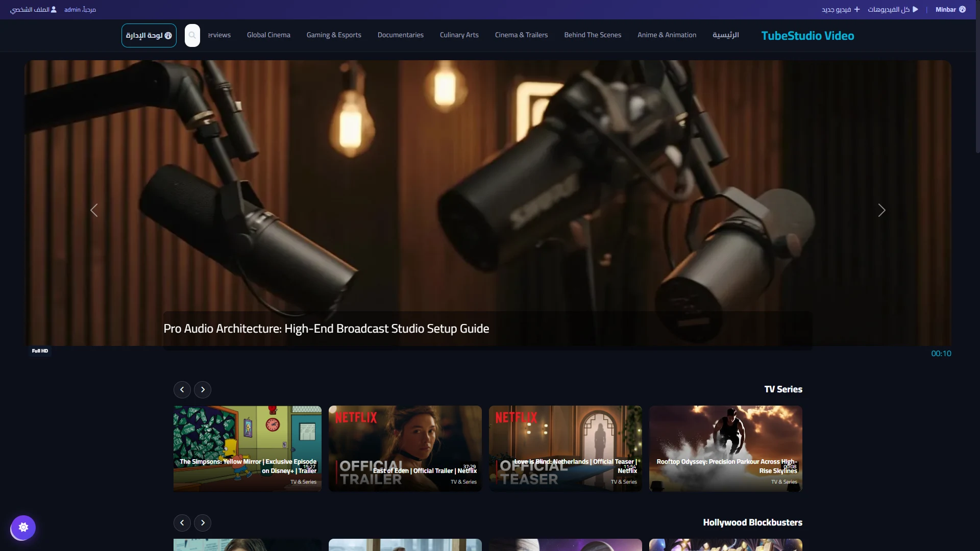Open Behind The Scenes category
Screen dimensions: 980x551
[593, 35]
